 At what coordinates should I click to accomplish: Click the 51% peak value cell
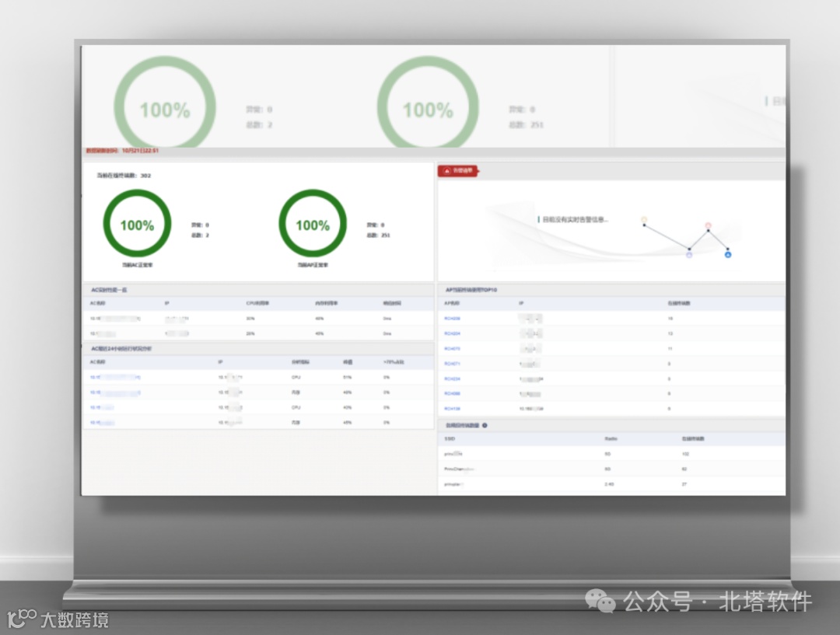[x=348, y=378]
